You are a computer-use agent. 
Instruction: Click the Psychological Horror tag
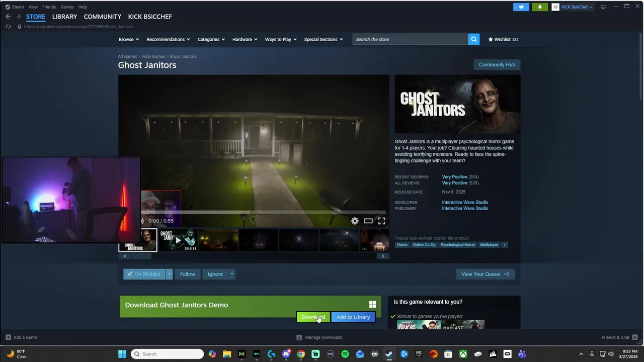click(458, 245)
